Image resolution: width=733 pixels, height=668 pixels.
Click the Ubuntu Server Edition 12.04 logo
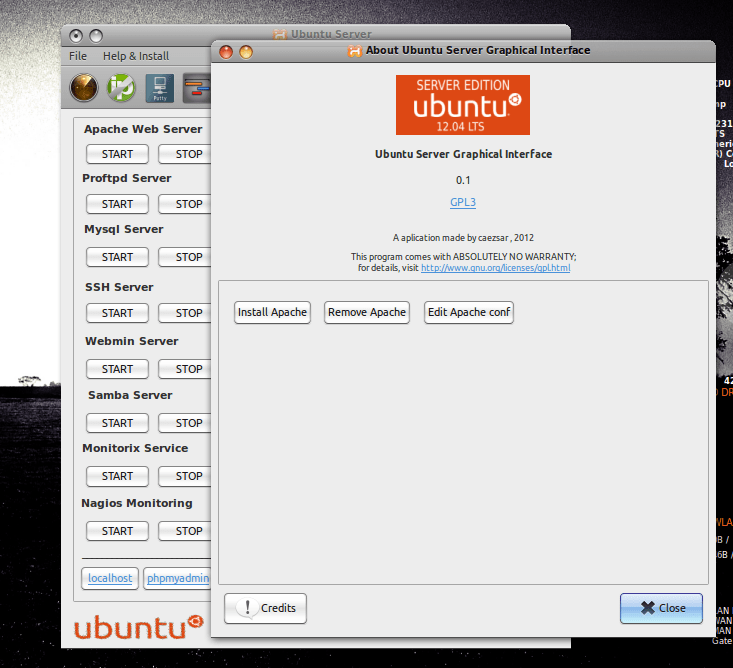coord(463,105)
